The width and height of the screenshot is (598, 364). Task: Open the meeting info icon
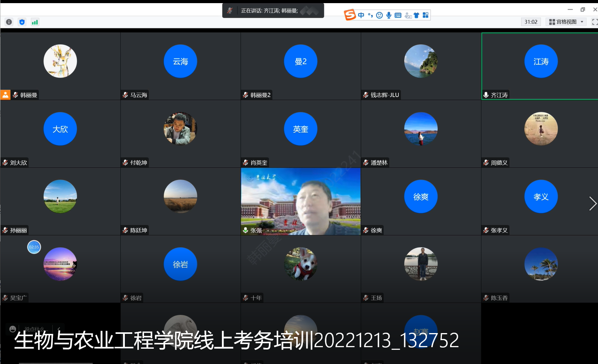9,22
